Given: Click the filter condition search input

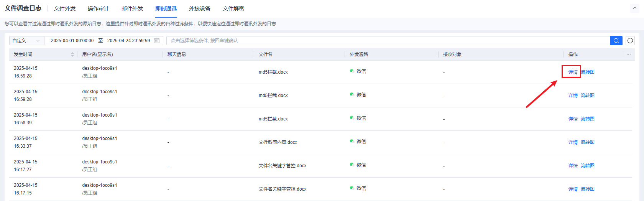Looking at the screenshot, I should tap(387, 41).
